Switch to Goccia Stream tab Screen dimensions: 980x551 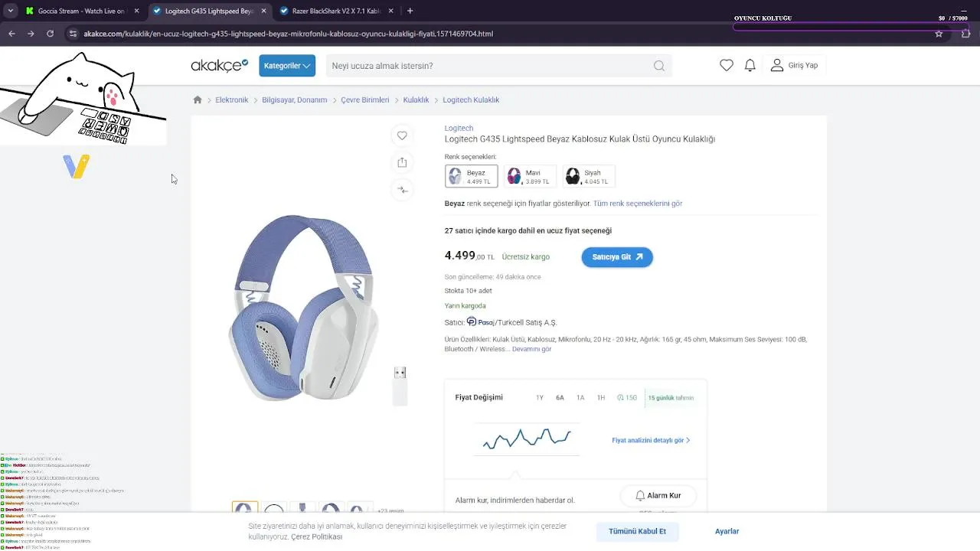pos(82,11)
